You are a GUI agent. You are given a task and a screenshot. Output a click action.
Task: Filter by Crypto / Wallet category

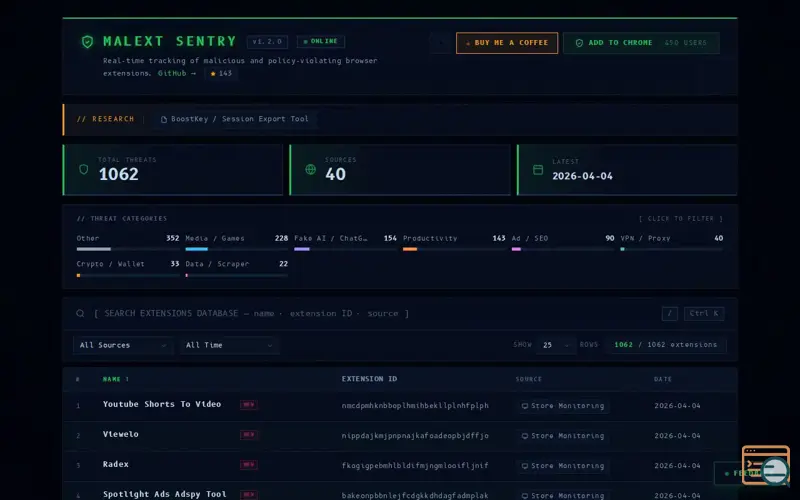click(x=128, y=269)
